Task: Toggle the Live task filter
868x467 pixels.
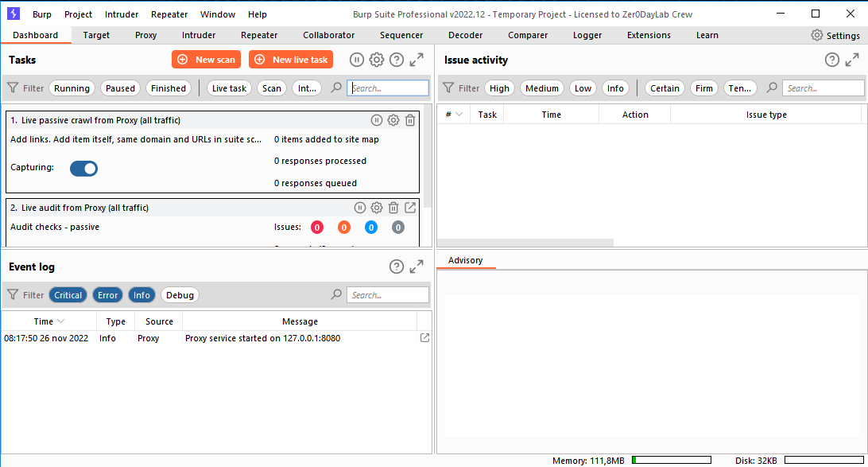Action: click(x=229, y=88)
